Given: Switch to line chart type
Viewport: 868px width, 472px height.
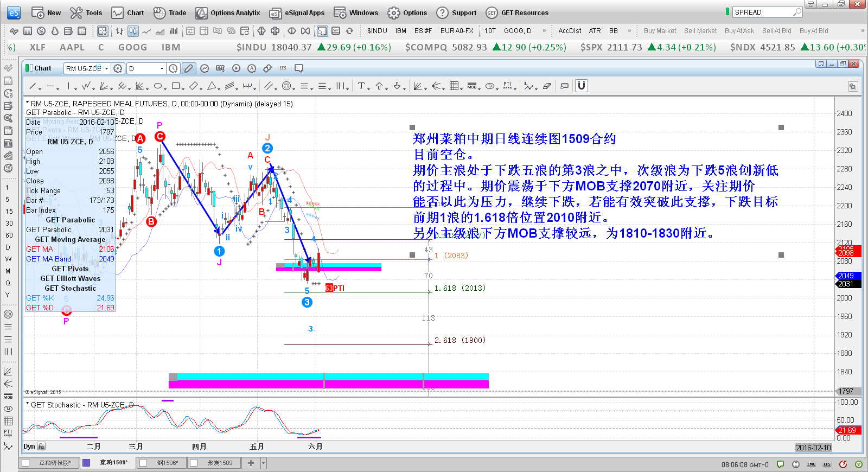Looking at the screenshot, I should tap(146, 31).
